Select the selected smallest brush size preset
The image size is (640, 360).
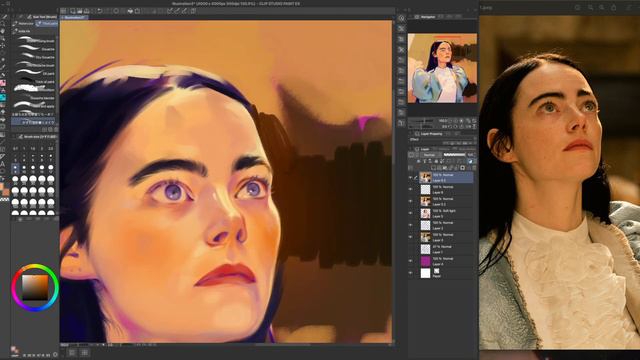click(x=15, y=168)
